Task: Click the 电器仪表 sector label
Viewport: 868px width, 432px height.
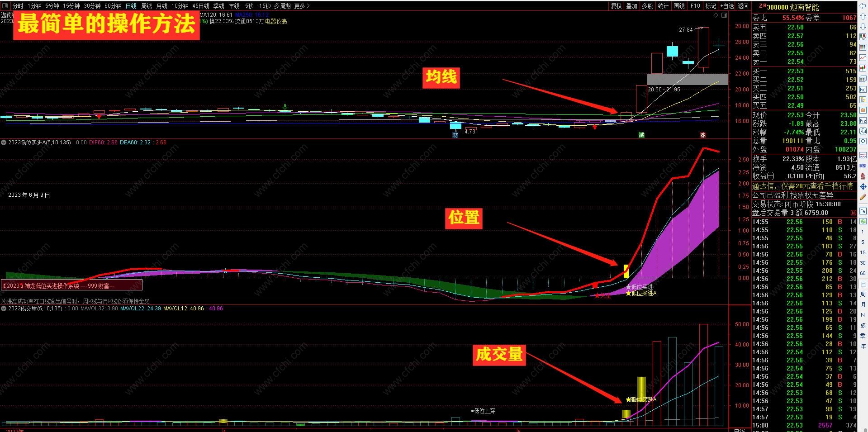Action: [x=276, y=21]
